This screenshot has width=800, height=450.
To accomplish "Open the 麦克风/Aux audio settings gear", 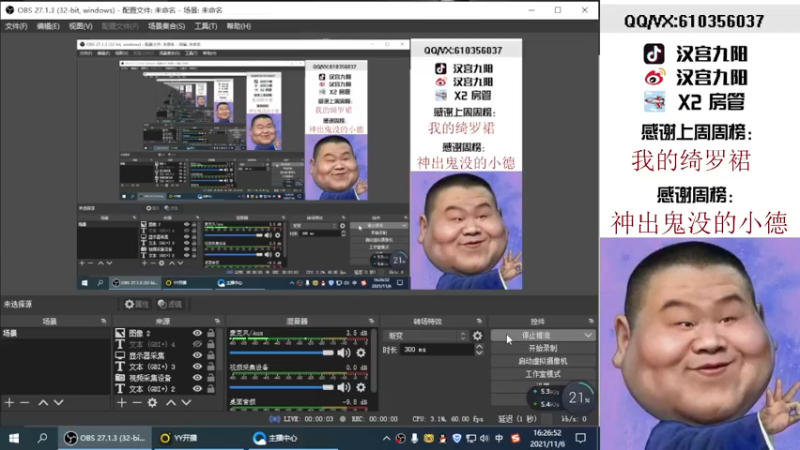I will 361,353.
